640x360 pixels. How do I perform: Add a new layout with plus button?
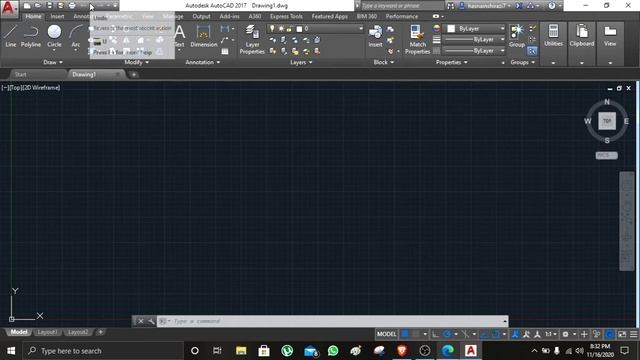(100, 332)
